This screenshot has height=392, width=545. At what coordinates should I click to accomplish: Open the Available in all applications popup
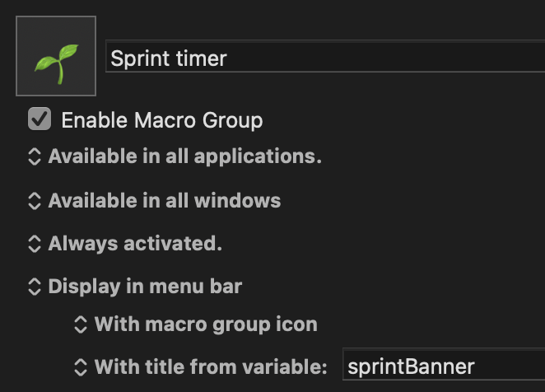pos(184,156)
